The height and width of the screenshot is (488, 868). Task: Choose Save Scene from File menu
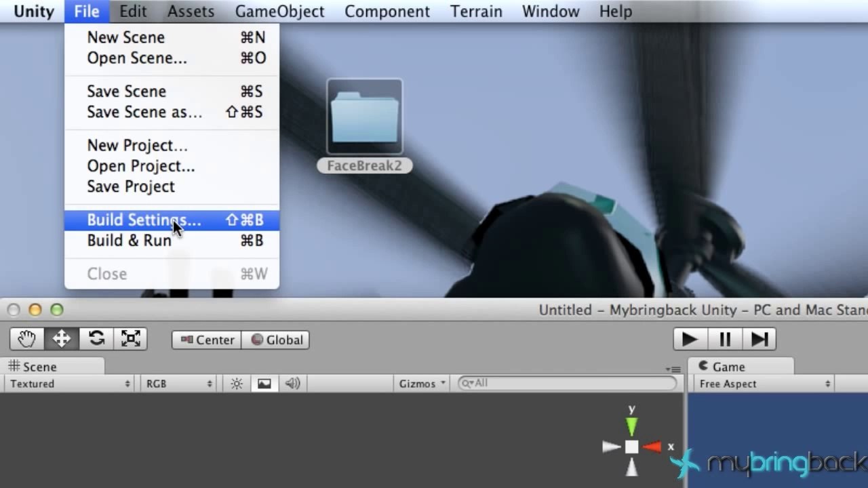tap(172, 91)
